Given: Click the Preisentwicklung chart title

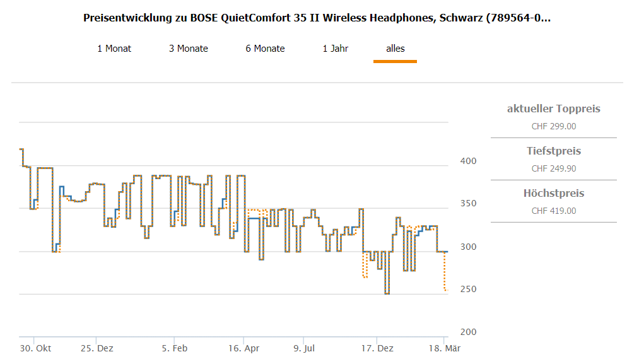Looking at the screenshot, I should tap(317, 18).
